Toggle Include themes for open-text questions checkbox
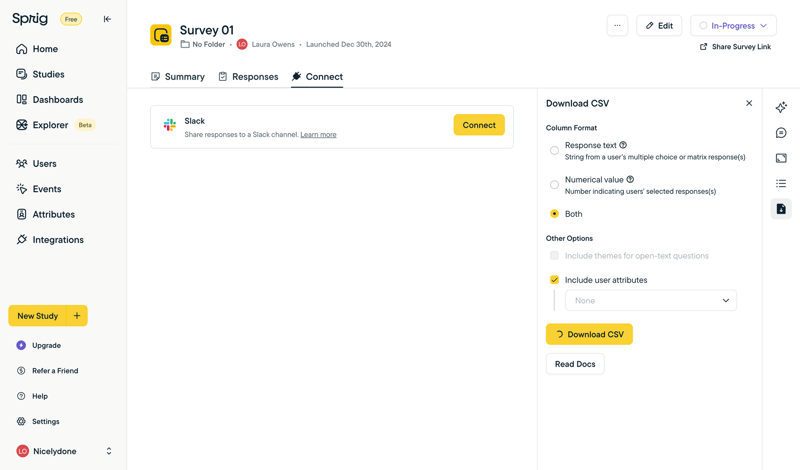Screen dimensions: 800x470 pos(555,256)
